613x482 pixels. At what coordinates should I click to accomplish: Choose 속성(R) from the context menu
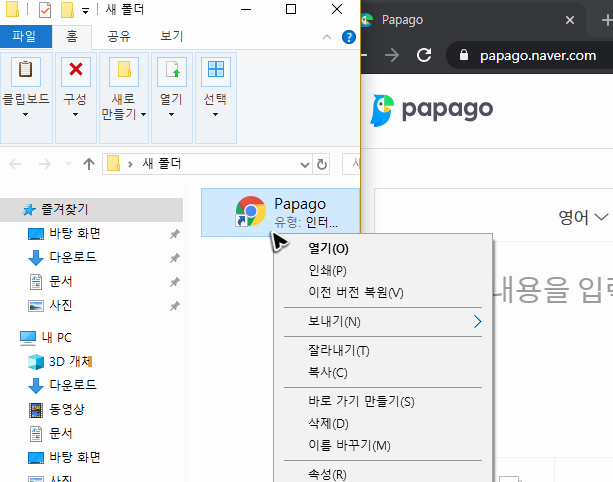[383, 474]
